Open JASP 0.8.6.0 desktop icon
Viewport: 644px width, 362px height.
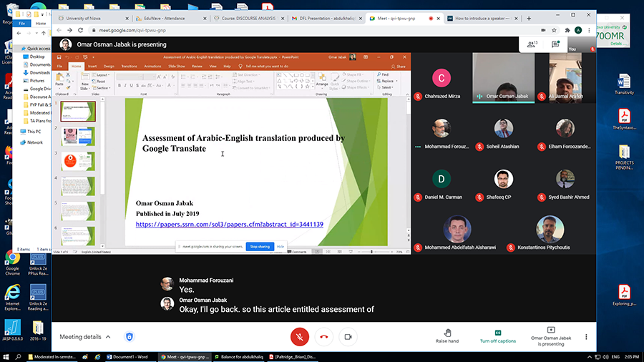pyautogui.click(x=12, y=331)
